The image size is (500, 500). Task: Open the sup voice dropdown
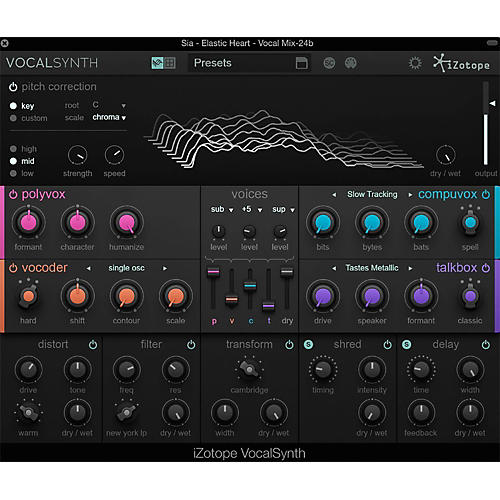click(x=283, y=209)
